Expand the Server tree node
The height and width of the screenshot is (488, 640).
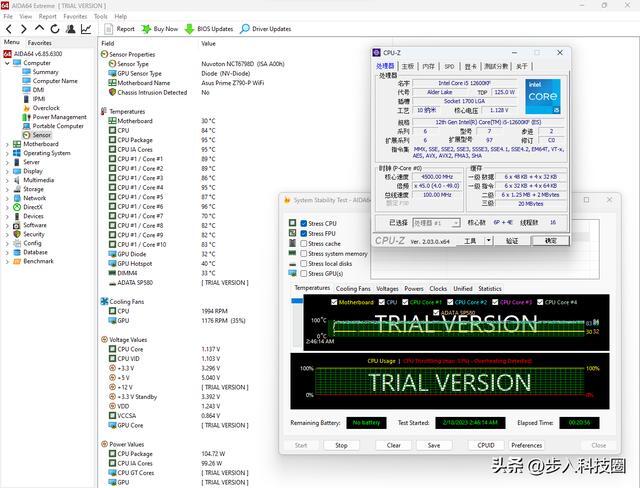tap(7, 162)
